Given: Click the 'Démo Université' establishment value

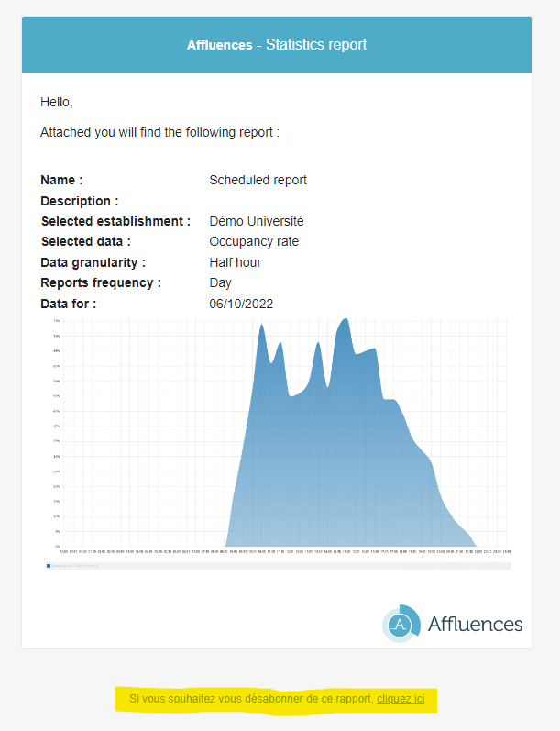Looking at the screenshot, I should tap(257, 221).
